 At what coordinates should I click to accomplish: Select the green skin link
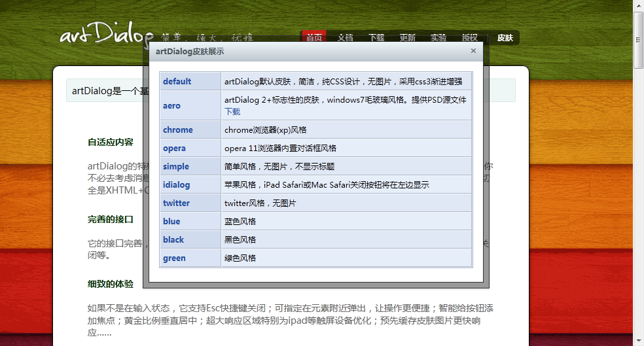coord(174,258)
